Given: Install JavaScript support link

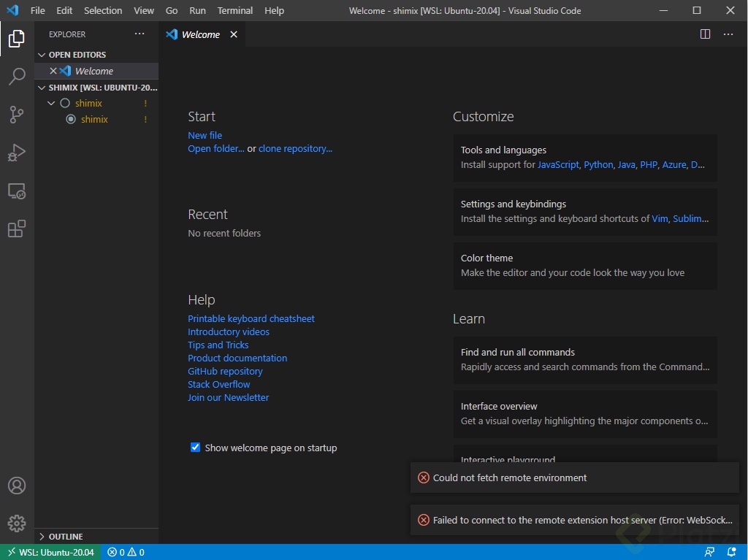Looking at the screenshot, I should pos(558,164).
